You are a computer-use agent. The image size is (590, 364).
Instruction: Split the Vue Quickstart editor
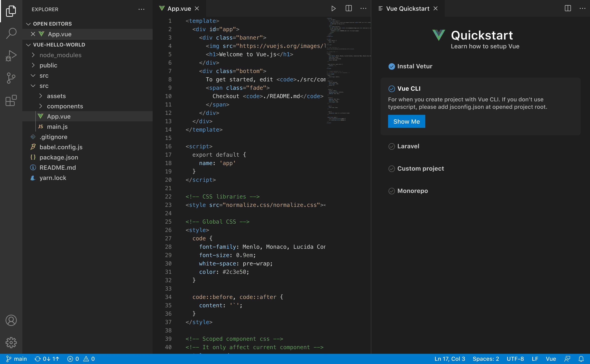pos(568,8)
